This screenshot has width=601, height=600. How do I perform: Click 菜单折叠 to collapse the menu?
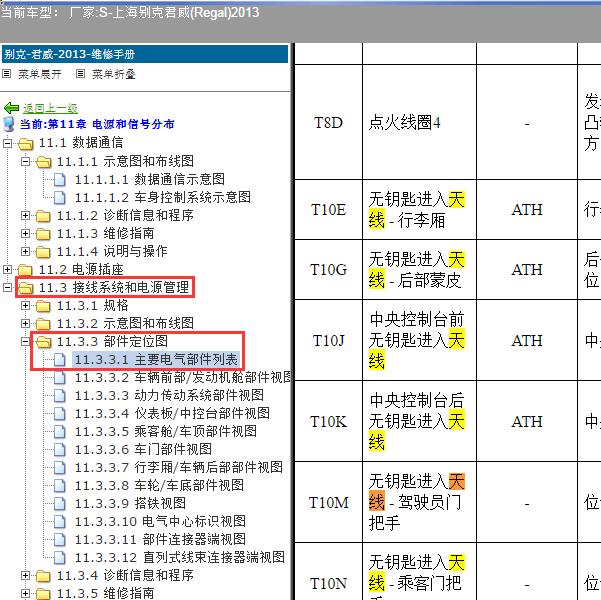[114, 74]
